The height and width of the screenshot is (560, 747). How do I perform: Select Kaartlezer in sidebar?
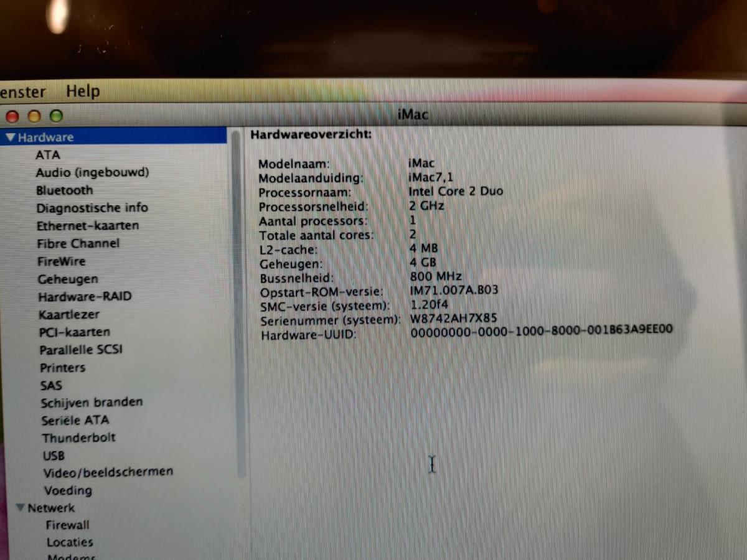tap(68, 315)
